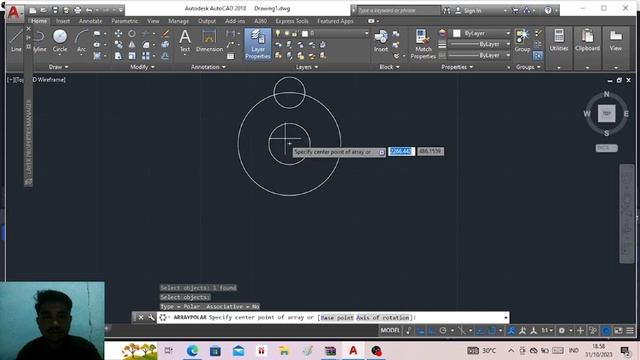Viewport: 640px width, 360px height.
Task: Switch to the Parametric ribbon tab
Action: click(x=124, y=21)
